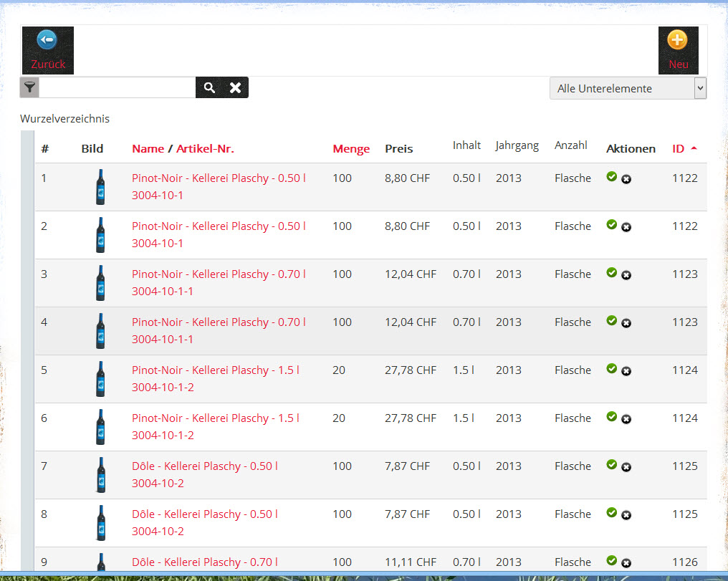
Task: Click the delete icon in row 8
Action: [x=626, y=516]
